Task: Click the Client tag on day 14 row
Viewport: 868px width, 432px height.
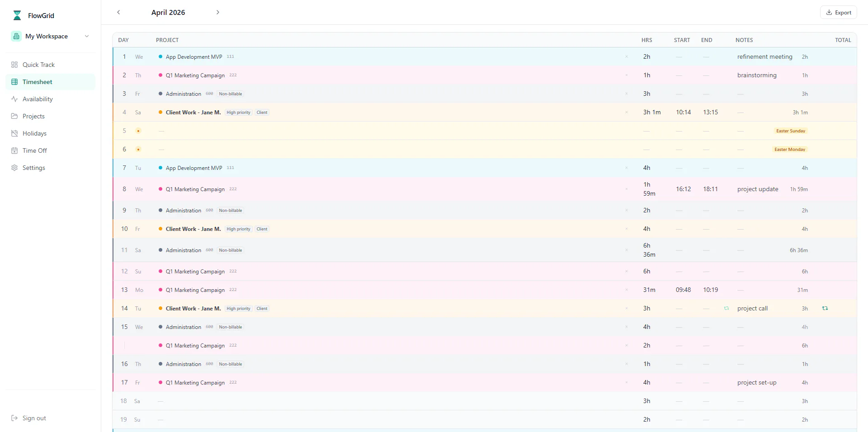Action: click(262, 308)
